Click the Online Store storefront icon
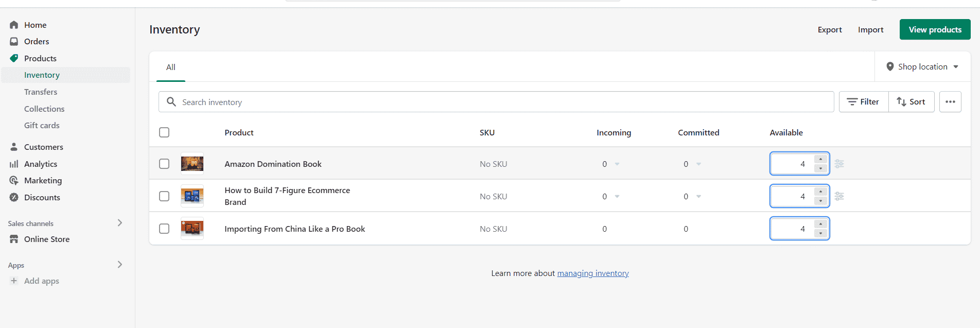The height and width of the screenshot is (328, 980). pos(14,239)
